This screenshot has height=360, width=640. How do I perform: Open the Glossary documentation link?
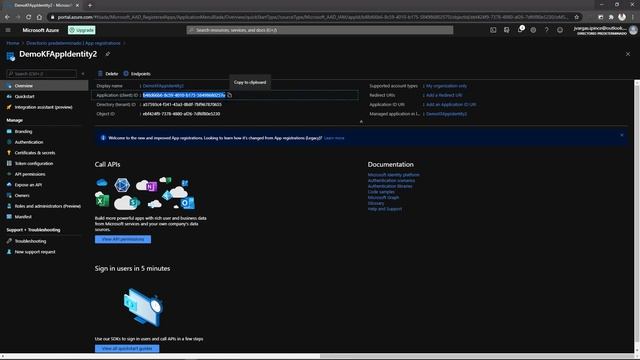coord(376,203)
